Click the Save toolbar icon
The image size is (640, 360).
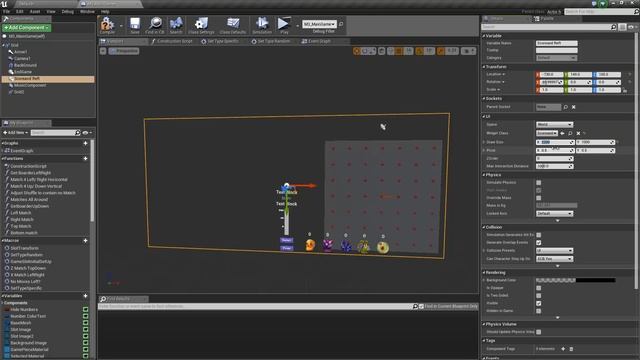pos(135,25)
